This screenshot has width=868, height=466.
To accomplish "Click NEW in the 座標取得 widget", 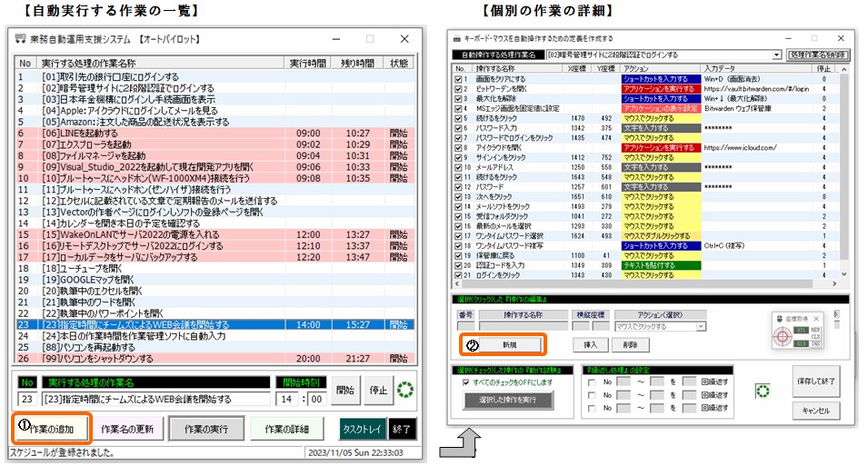I will pos(815,330).
